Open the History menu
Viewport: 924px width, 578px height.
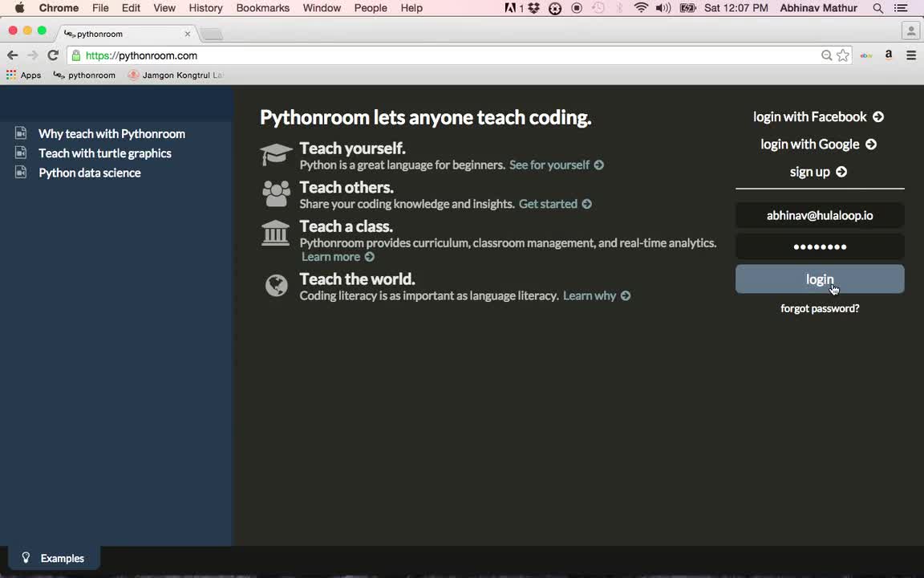pos(205,8)
